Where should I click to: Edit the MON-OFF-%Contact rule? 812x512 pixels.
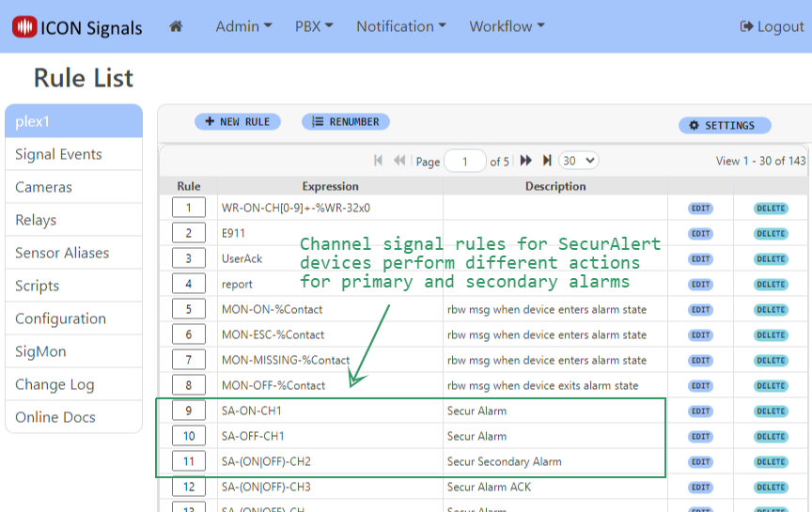click(x=700, y=386)
